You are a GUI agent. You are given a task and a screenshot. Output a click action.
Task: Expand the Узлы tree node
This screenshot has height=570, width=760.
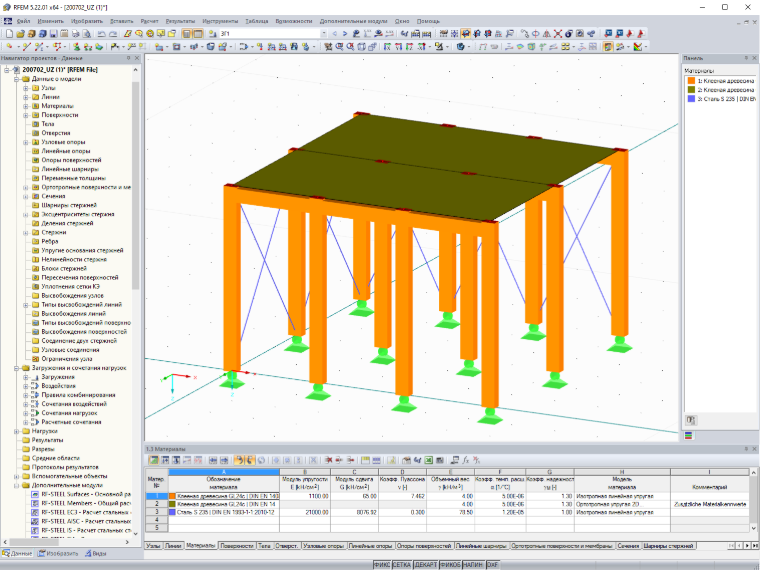click(26, 88)
